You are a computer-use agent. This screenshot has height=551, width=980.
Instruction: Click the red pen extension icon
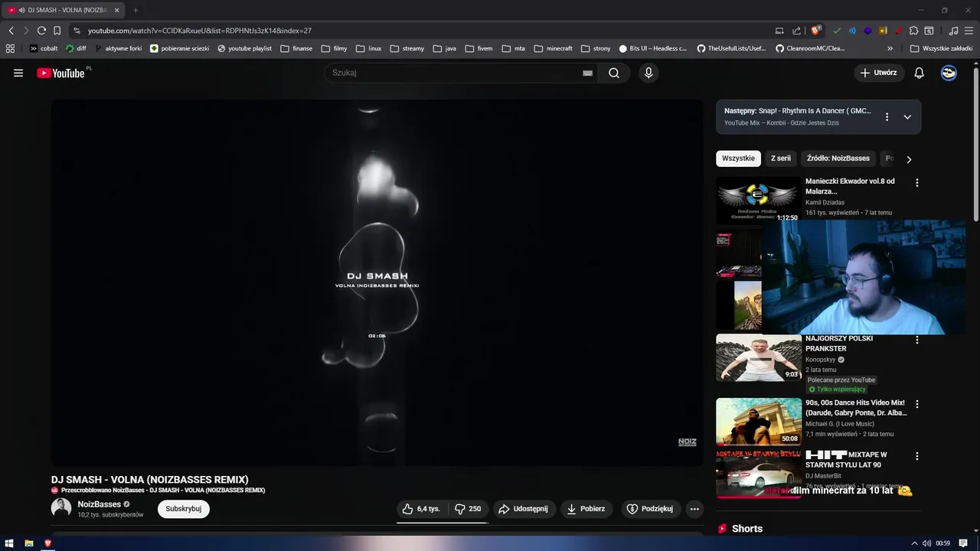(x=898, y=31)
